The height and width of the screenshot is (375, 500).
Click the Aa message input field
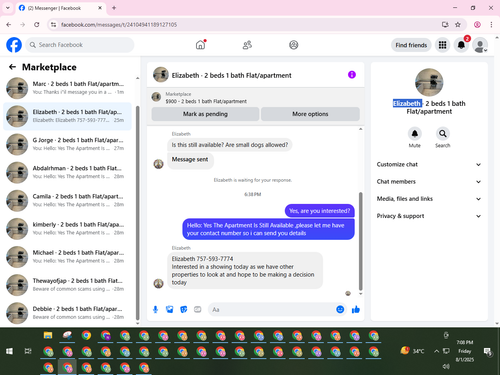pos(278,310)
